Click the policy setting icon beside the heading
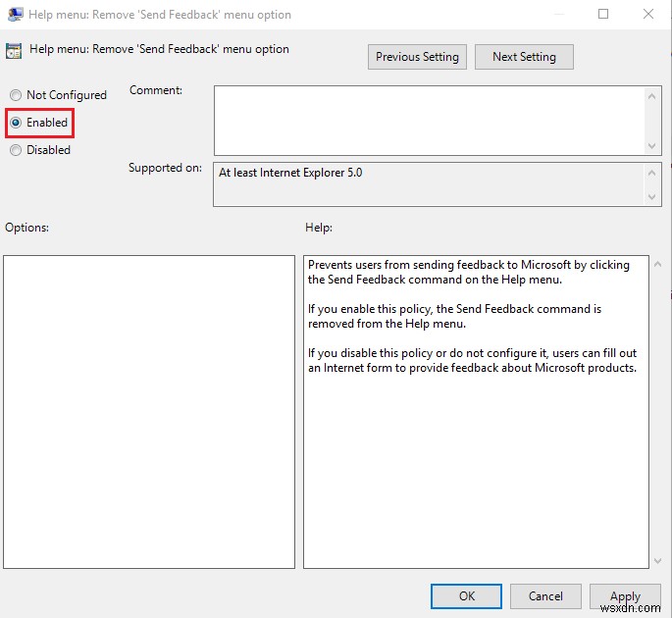Image resolution: width=672 pixels, height=618 pixels. click(14, 51)
